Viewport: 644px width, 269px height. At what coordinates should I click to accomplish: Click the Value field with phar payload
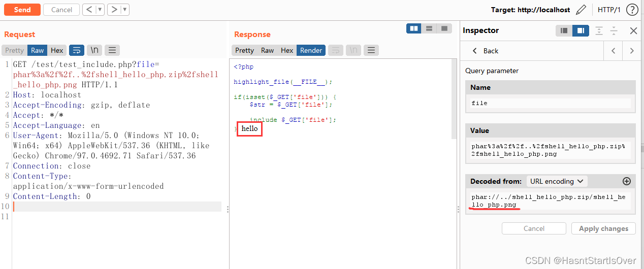pos(551,150)
